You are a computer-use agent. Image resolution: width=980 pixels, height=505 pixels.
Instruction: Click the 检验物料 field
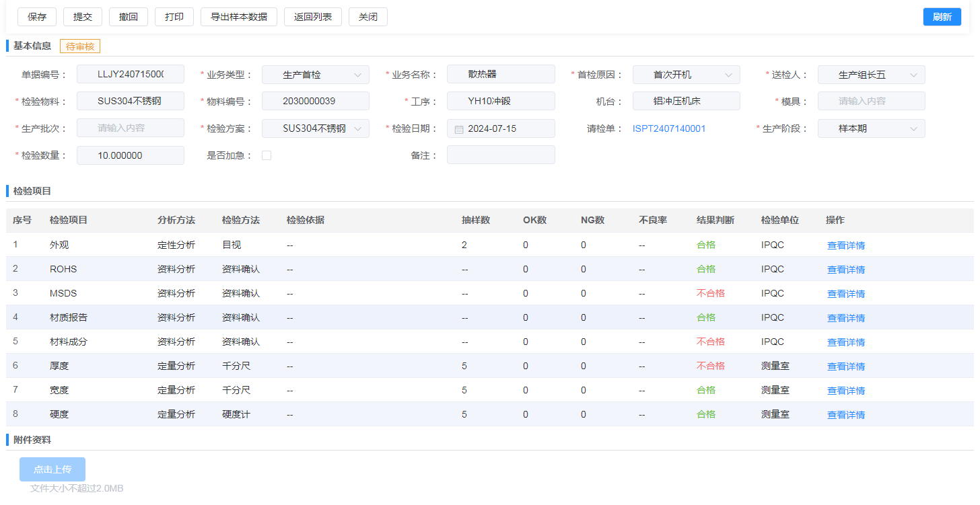coord(131,101)
